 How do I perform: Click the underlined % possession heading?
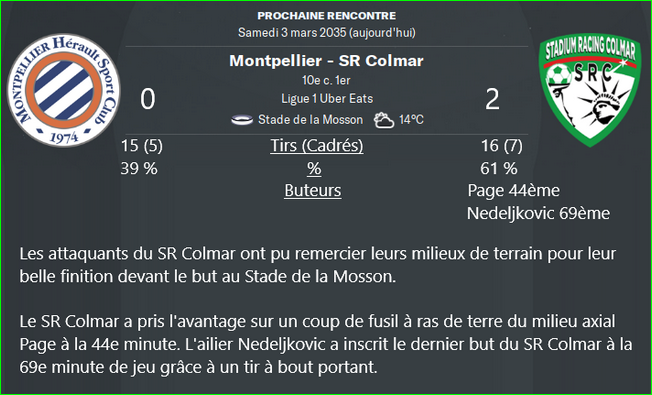point(314,168)
